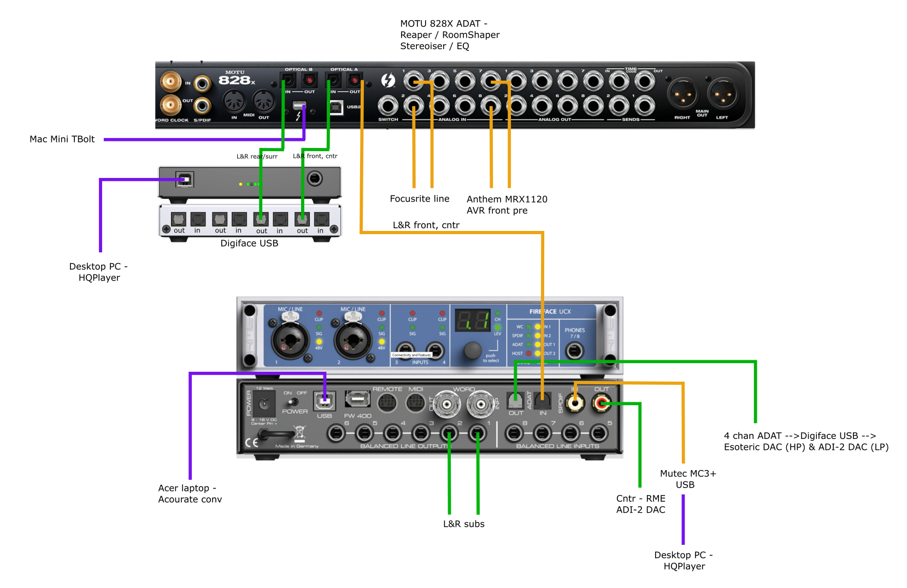Click Fireface balanced line output 2
Viewport: 907px width, 588px height.
[449, 434]
